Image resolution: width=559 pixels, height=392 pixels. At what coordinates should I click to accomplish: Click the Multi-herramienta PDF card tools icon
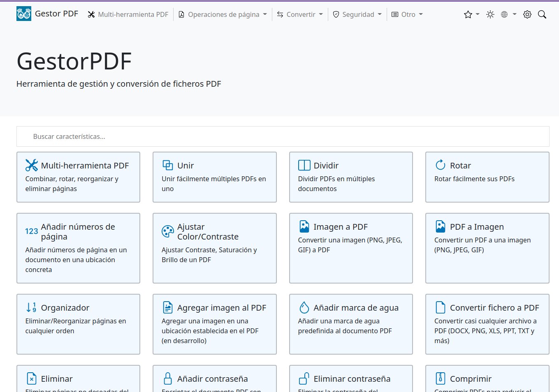pyautogui.click(x=32, y=165)
